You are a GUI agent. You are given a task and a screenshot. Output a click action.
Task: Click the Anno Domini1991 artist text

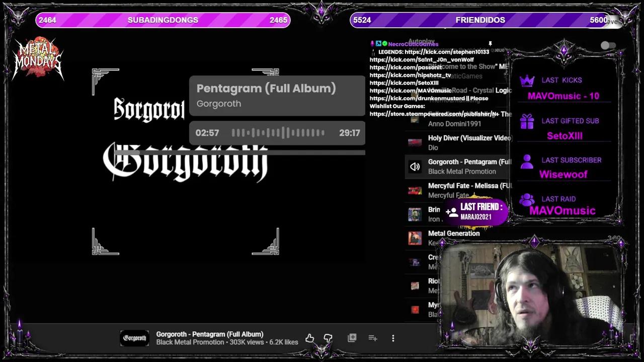coord(455,124)
